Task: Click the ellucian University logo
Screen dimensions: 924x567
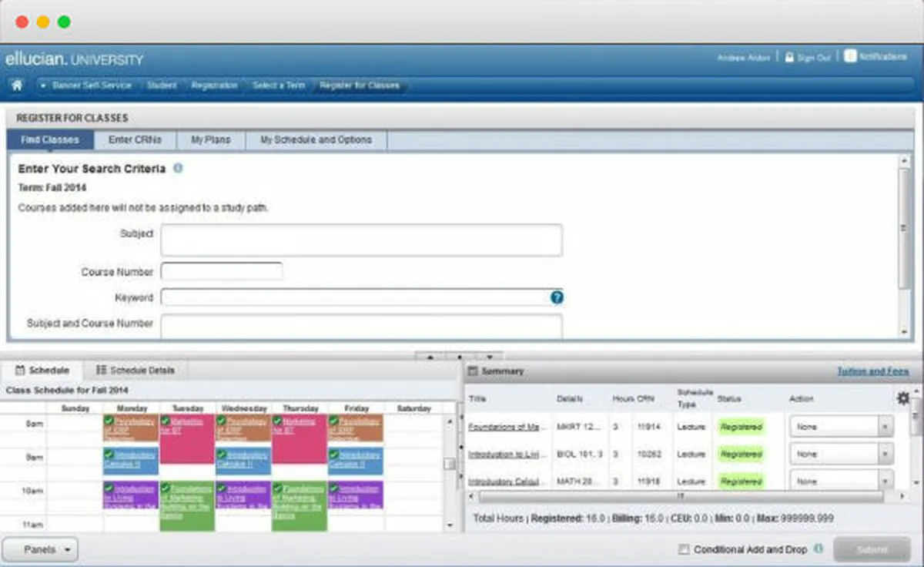Action: coord(75,59)
